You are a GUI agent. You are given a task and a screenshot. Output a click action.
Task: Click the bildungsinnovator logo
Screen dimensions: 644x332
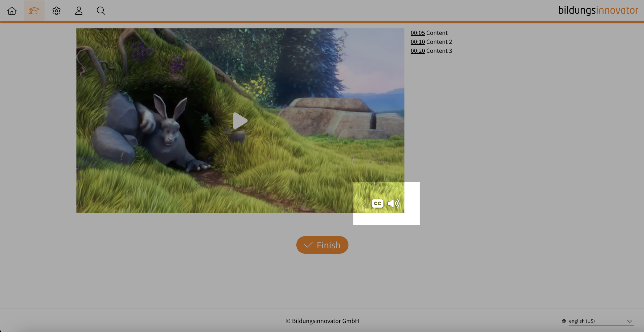point(598,11)
